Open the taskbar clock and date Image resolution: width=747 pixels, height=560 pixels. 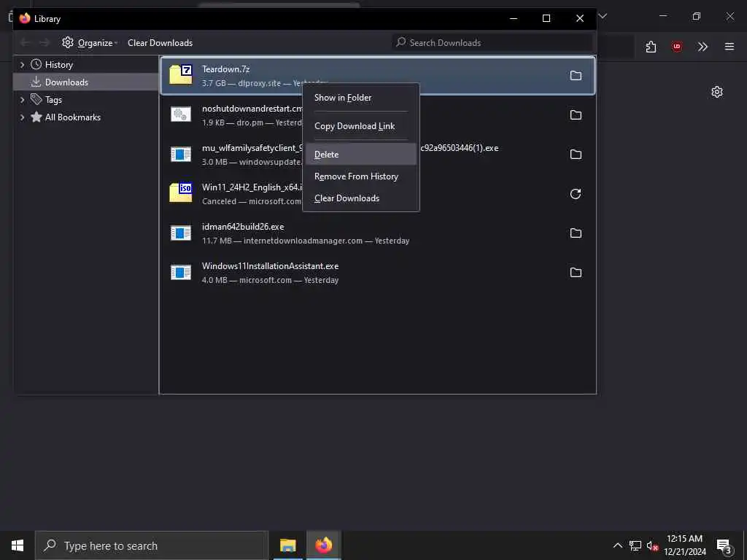[684, 545]
